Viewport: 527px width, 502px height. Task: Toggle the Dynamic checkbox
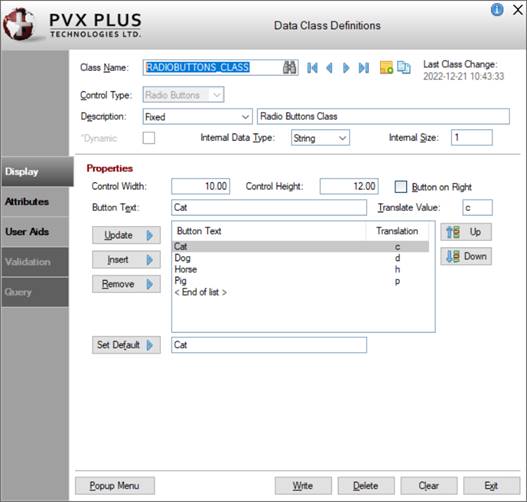[149, 138]
